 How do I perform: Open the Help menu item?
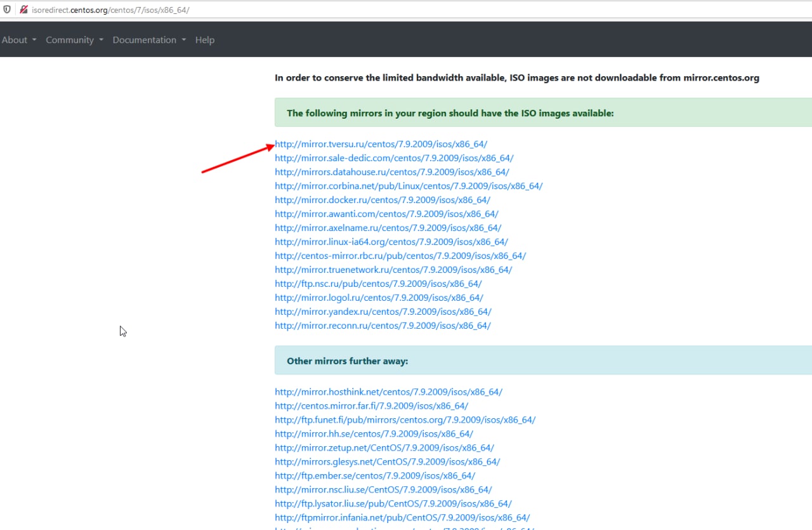coord(205,40)
